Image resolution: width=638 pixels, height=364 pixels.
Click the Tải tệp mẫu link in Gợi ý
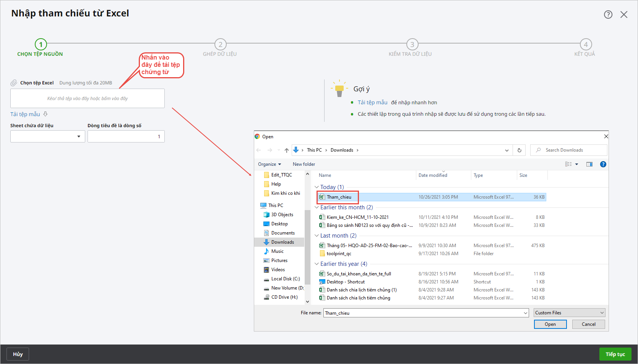[372, 102]
